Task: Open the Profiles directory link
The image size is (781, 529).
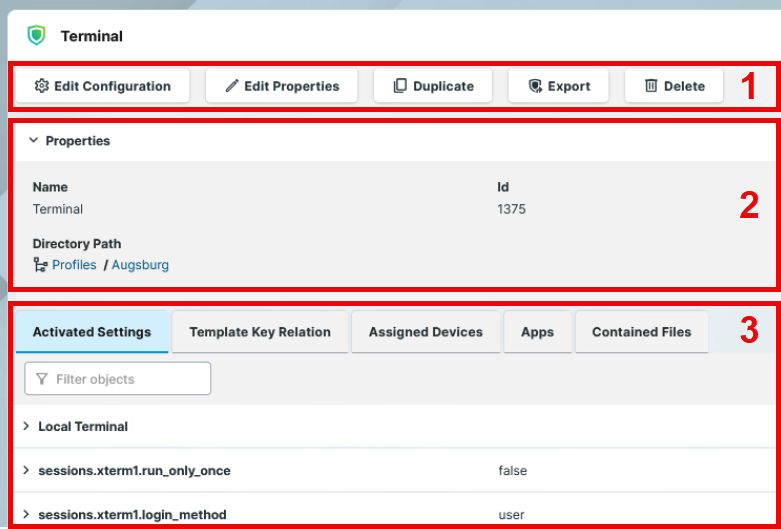Action: pyautogui.click(x=74, y=265)
